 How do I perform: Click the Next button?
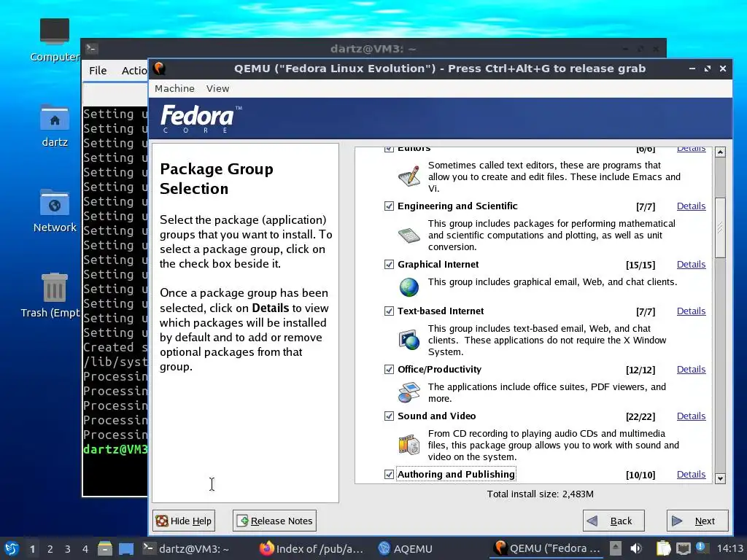coord(697,521)
